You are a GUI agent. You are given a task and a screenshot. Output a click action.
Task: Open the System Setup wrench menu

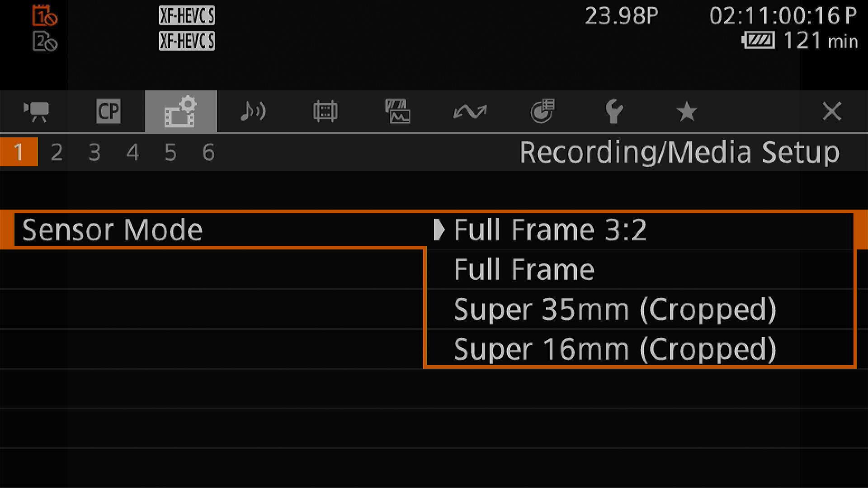coord(615,111)
